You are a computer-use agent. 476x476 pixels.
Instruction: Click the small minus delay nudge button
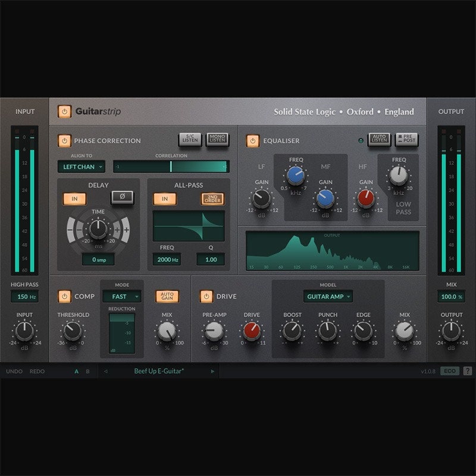(80, 230)
